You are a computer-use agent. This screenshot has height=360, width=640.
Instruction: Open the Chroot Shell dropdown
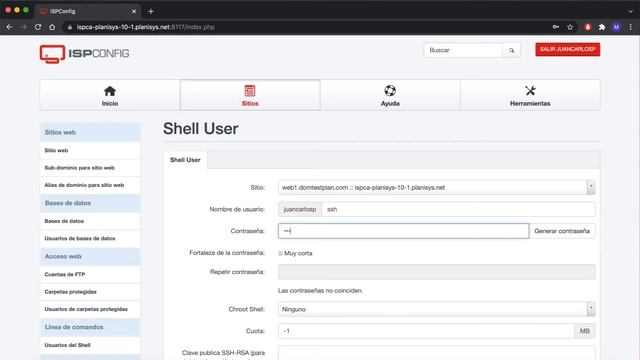tap(436, 309)
